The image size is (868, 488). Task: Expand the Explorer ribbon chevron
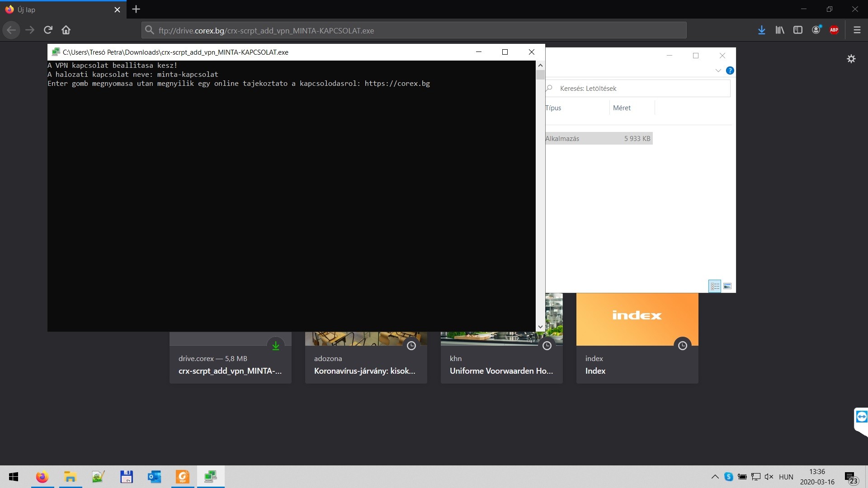pyautogui.click(x=718, y=70)
